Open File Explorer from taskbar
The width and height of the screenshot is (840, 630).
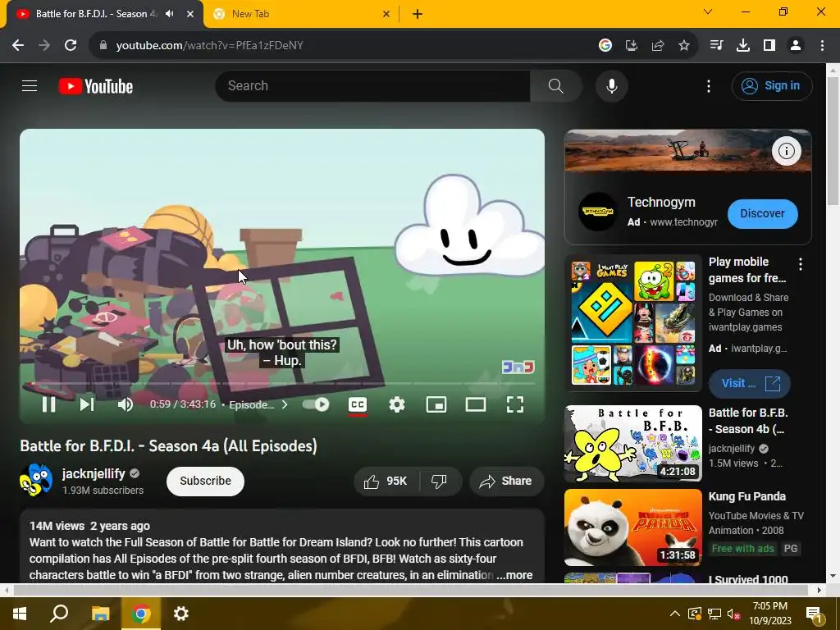(100, 614)
